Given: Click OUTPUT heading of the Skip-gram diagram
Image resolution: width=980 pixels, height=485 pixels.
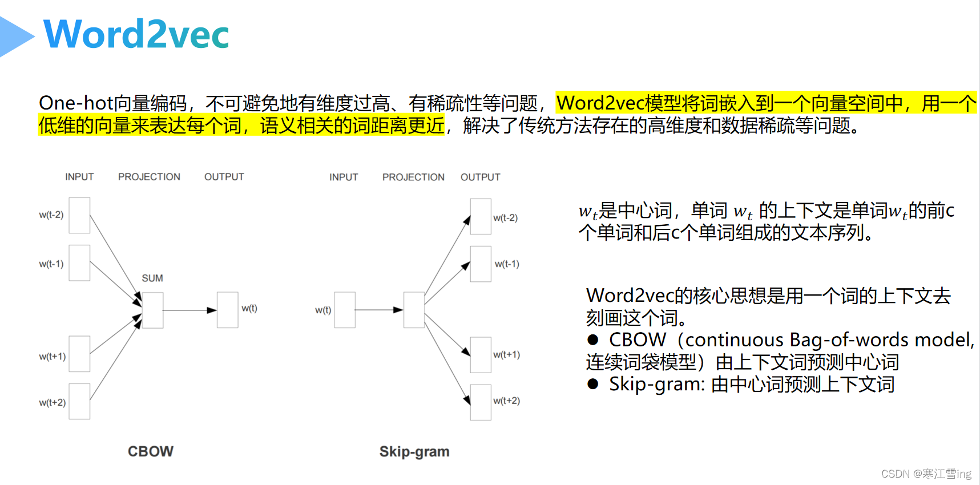Looking at the screenshot, I should 481,177.
